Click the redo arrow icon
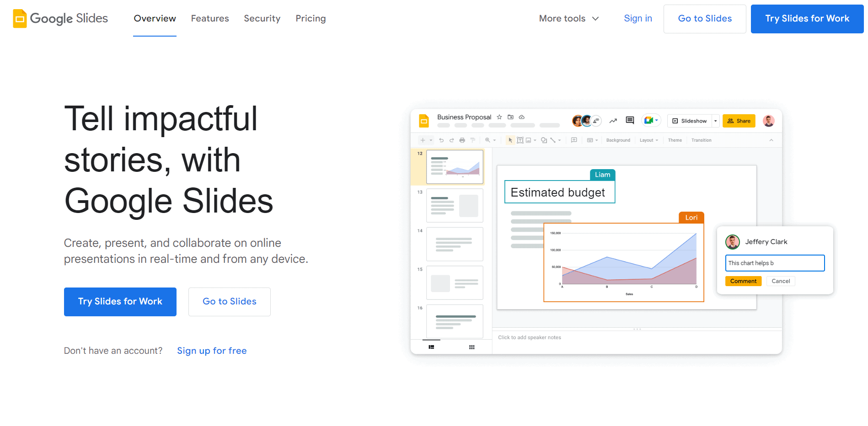The image size is (868, 426). tap(452, 140)
